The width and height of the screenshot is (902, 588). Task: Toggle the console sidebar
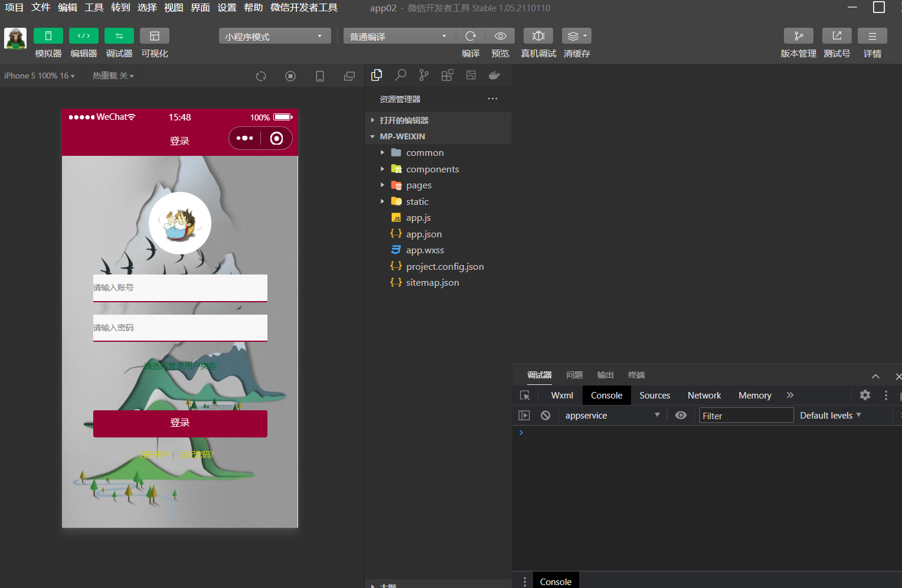click(x=524, y=416)
